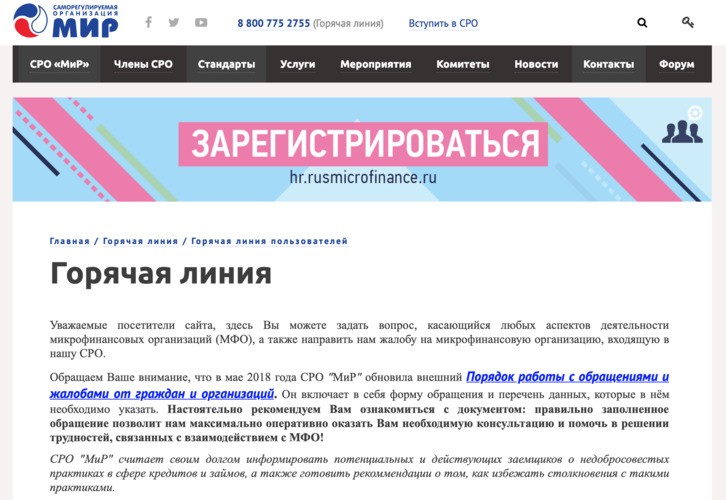The image size is (726, 500).
Task: Click the search magnifier icon
Action: tap(642, 22)
